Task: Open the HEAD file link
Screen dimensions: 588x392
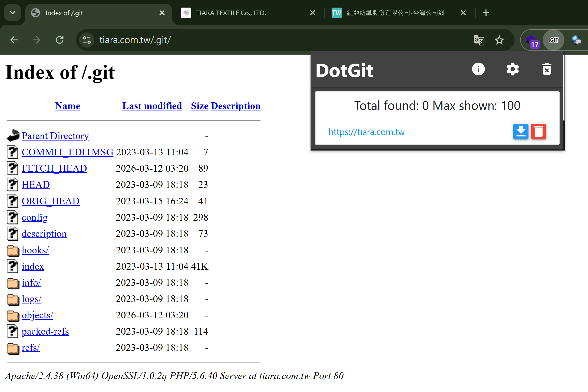Action: pyautogui.click(x=36, y=185)
